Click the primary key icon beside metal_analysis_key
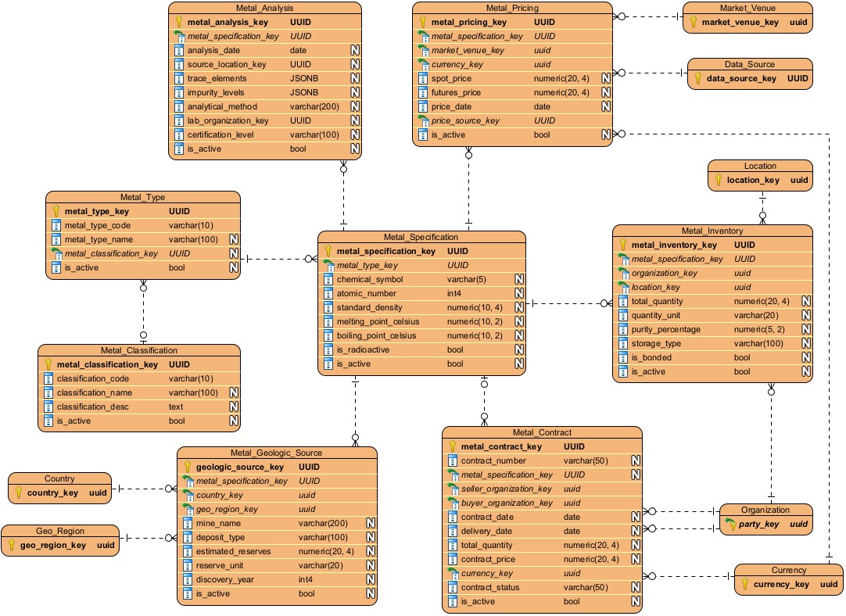 (179, 22)
